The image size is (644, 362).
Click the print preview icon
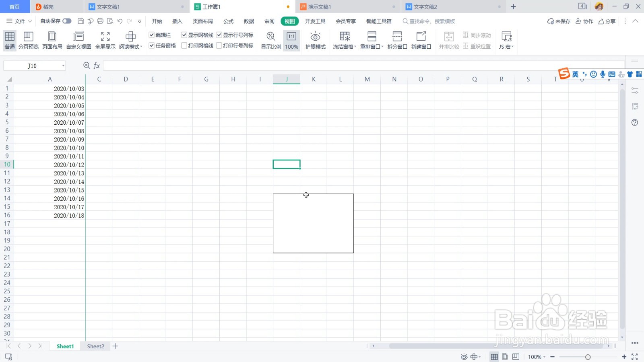click(x=110, y=21)
